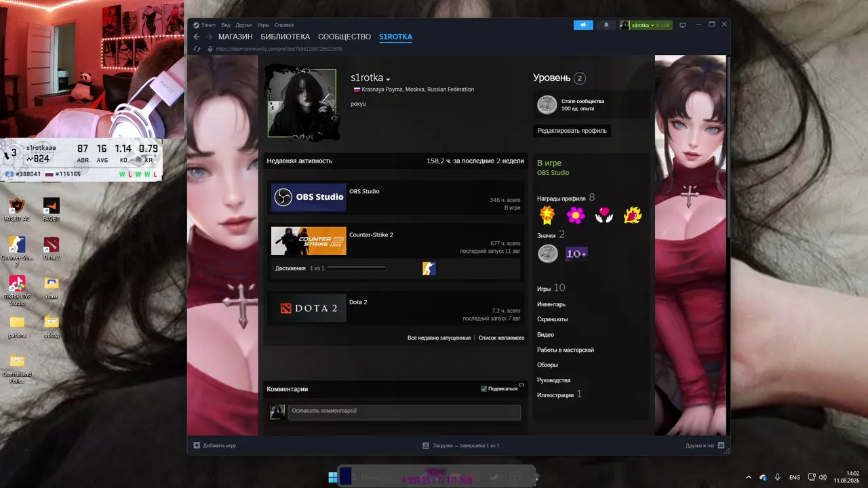Click the Редактировать профиль button
The width and height of the screenshot is (868, 488).
click(572, 131)
